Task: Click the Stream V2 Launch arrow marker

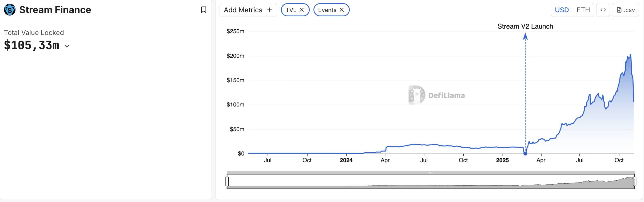Action: pos(525,36)
